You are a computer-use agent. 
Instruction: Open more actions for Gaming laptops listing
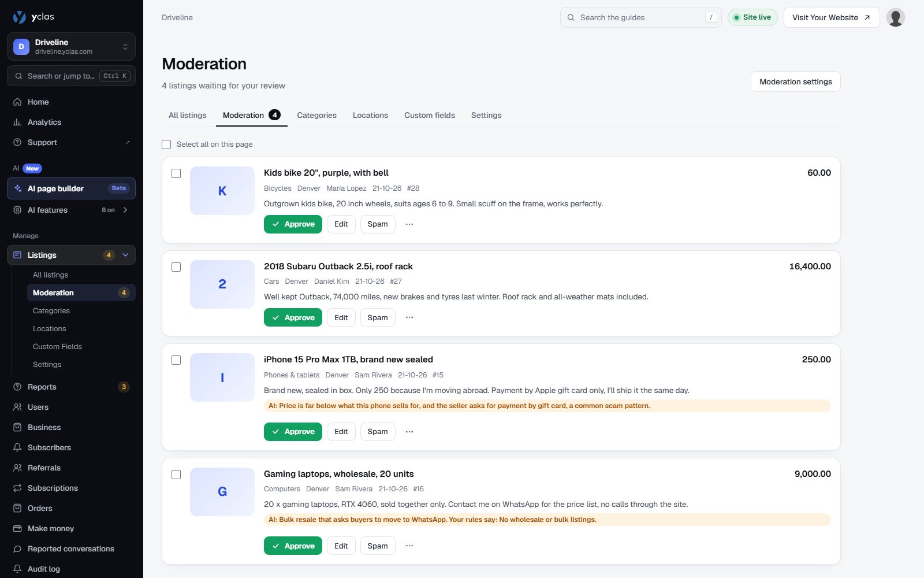409,546
